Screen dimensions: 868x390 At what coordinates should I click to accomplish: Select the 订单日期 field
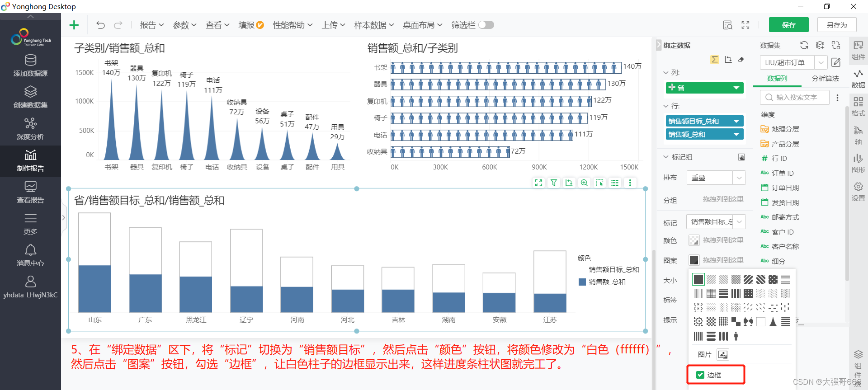click(785, 188)
